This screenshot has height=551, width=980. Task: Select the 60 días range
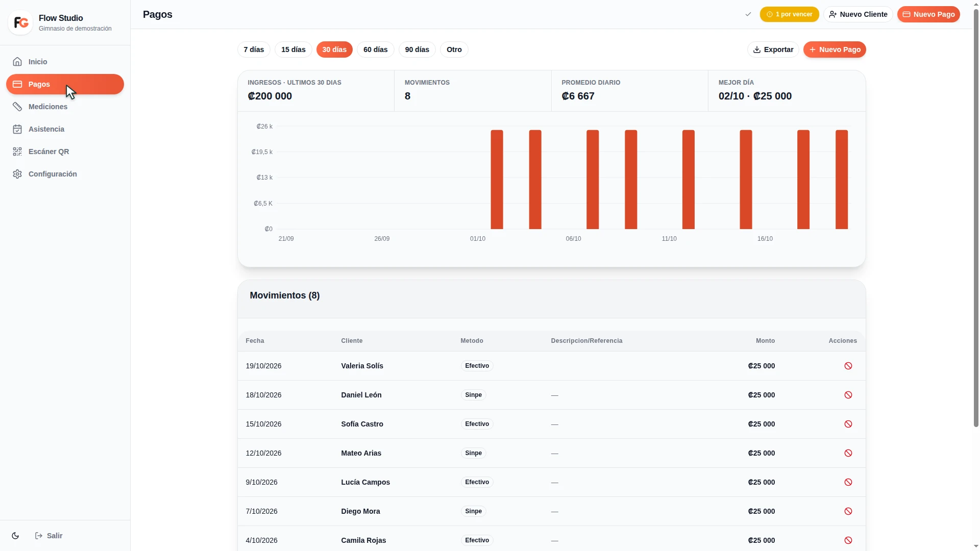tap(376, 49)
